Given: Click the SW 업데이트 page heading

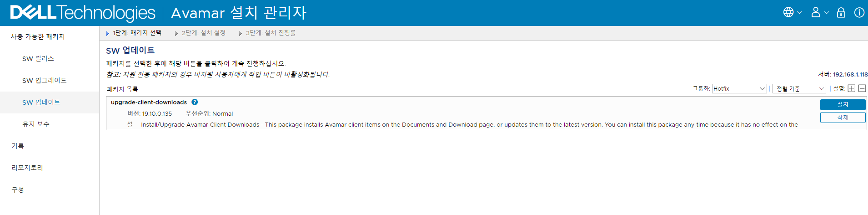Looking at the screenshot, I should tap(130, 51).
